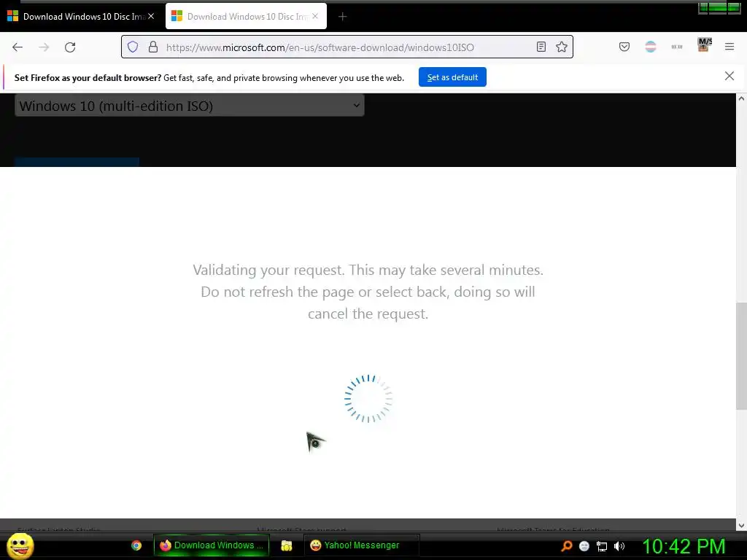
Task: Open the Pocket save icon
Action: tap(624, 47)
